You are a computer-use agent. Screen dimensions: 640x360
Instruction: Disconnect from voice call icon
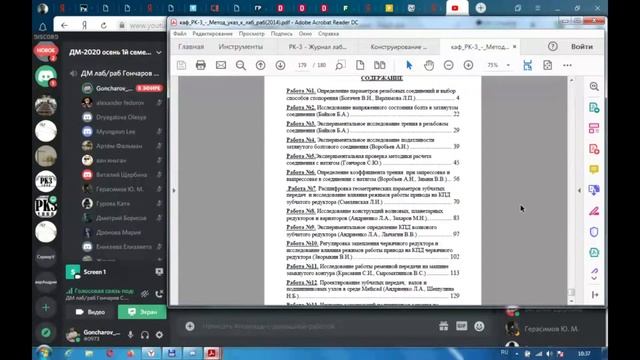pyautogui.click(x=159, y=293)
